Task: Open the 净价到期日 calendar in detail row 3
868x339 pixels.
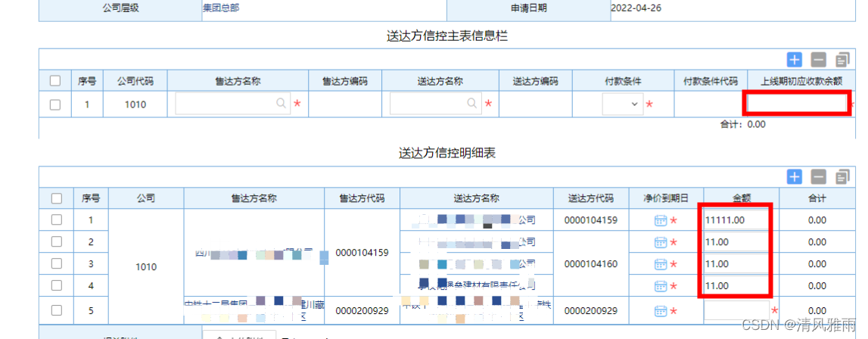Action: click(661, 264)
